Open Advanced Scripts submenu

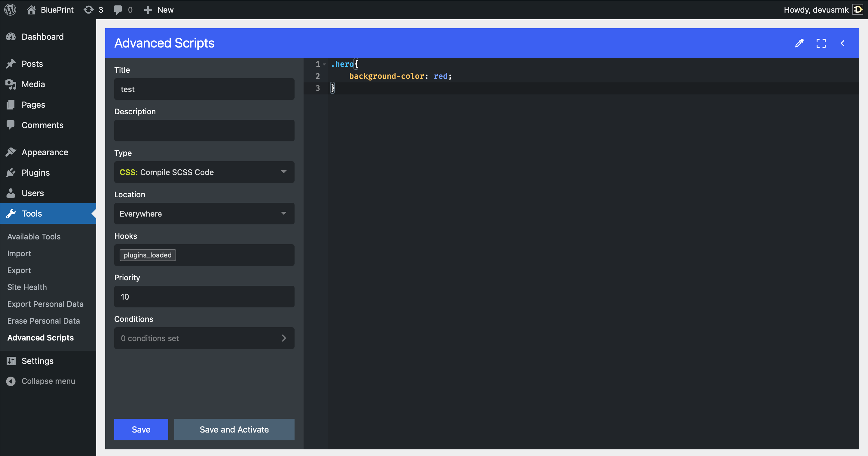(x=41, y=337)
